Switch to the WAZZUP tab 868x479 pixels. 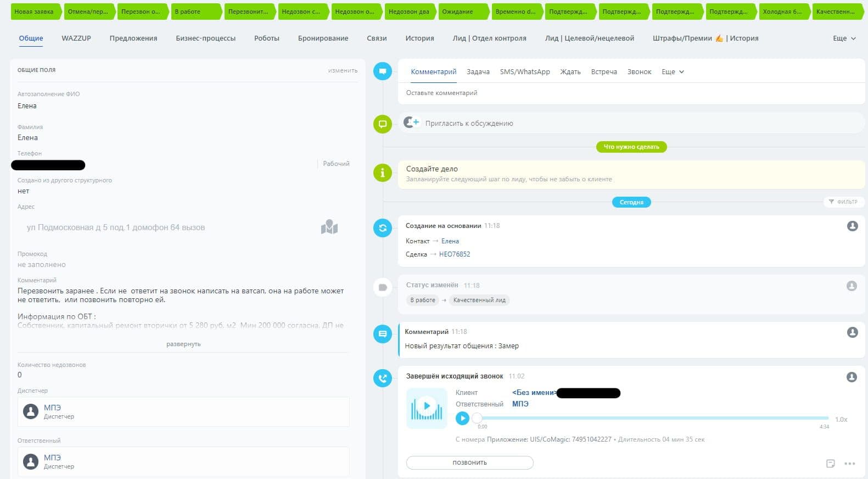(x=76, y=38)
